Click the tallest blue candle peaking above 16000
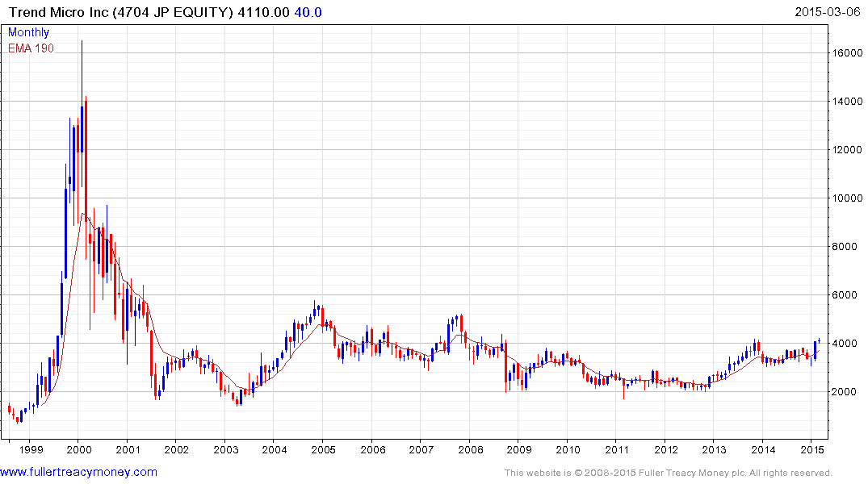This screenshot has width=868, height=484. click(82, 114)
